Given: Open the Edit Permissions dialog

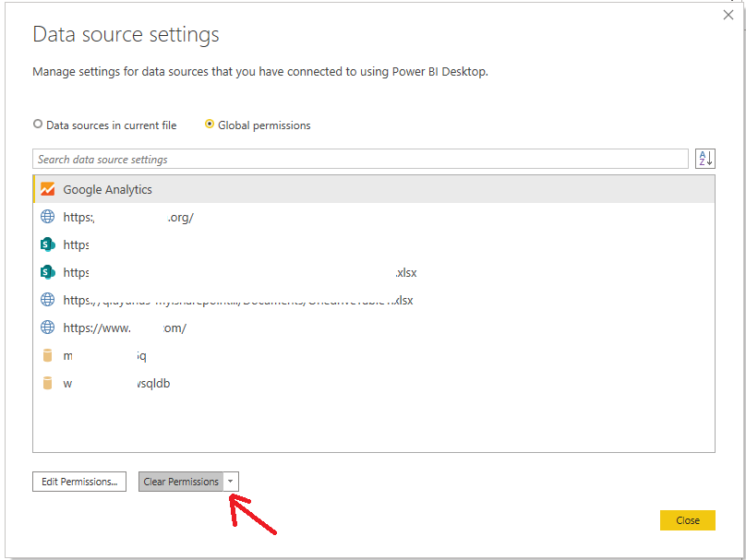Looking at the screenshot, I should click(x=78, y=482).
